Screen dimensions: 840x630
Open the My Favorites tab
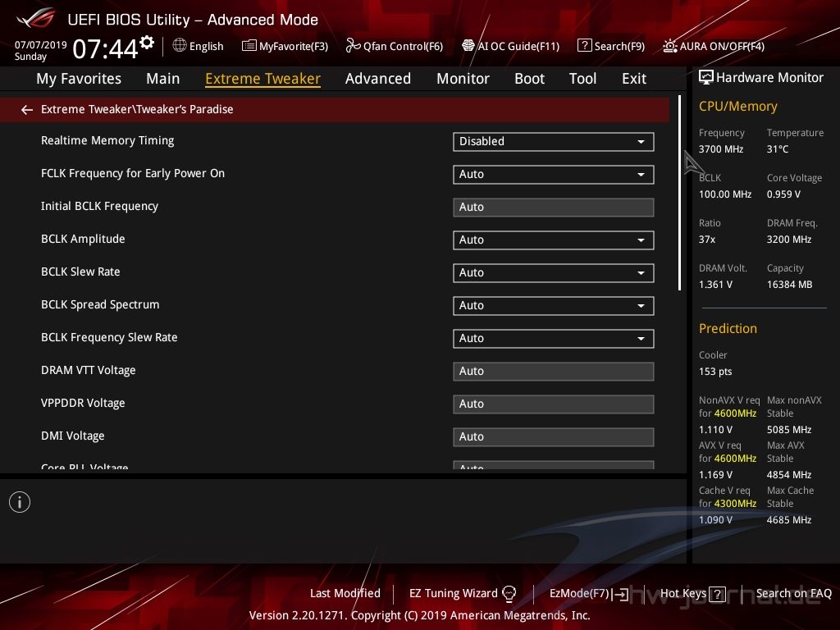pyautogui.click(x=79, y=79)
